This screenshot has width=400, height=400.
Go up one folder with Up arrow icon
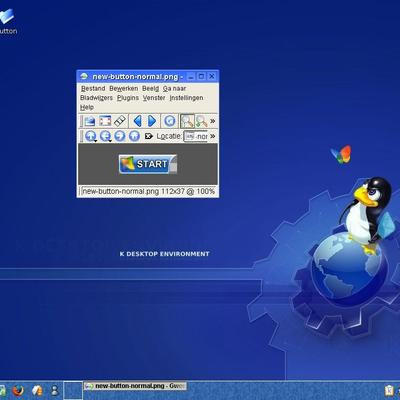[x=90, y=136]
